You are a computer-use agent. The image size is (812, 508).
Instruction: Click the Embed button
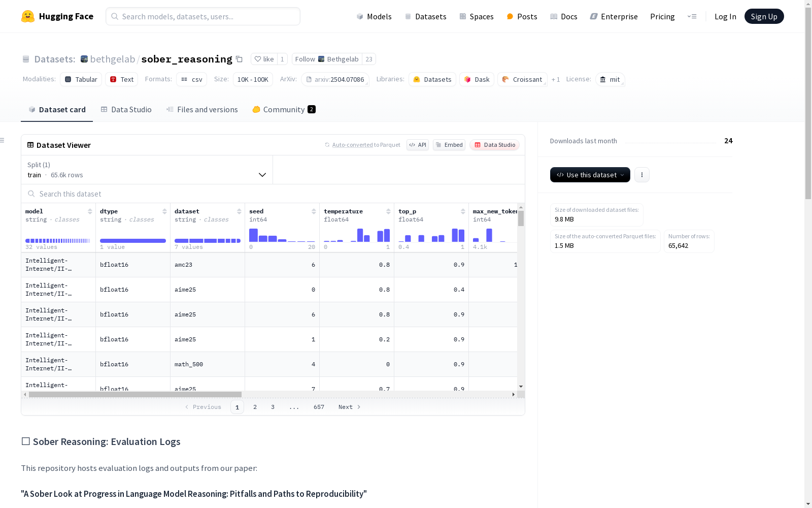[x=449, y=145]
